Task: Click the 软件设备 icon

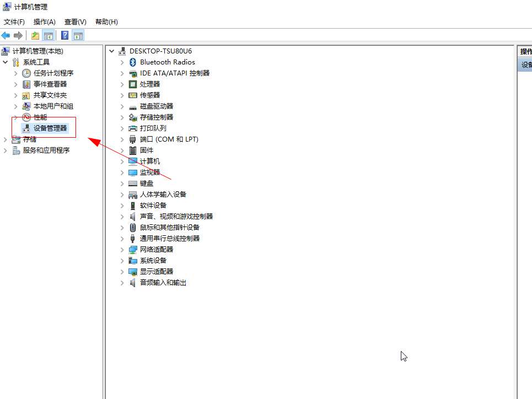Action: [x=133, y=206]
